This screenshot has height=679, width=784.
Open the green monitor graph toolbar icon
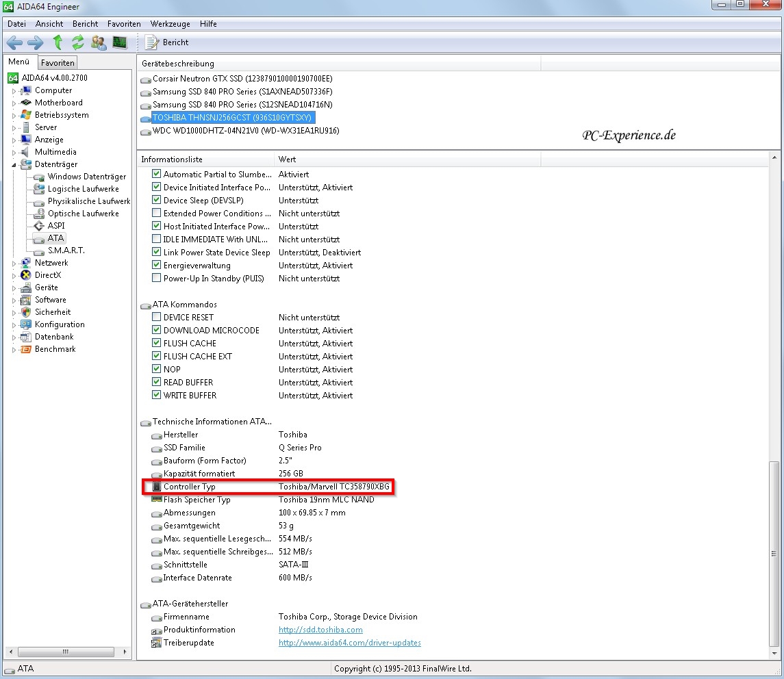tap(120, 42)
